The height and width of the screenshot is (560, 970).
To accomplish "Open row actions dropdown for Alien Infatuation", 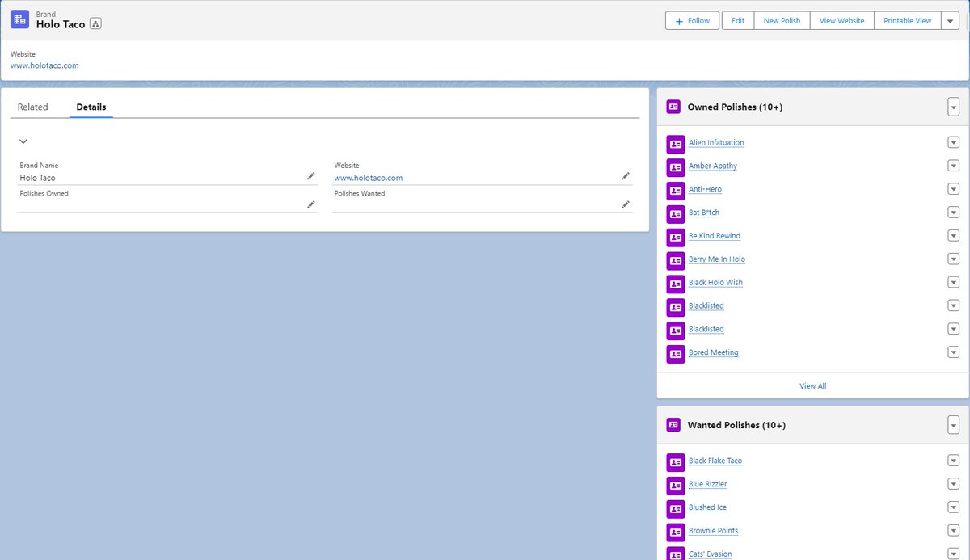I will click(x=953, y=142).
